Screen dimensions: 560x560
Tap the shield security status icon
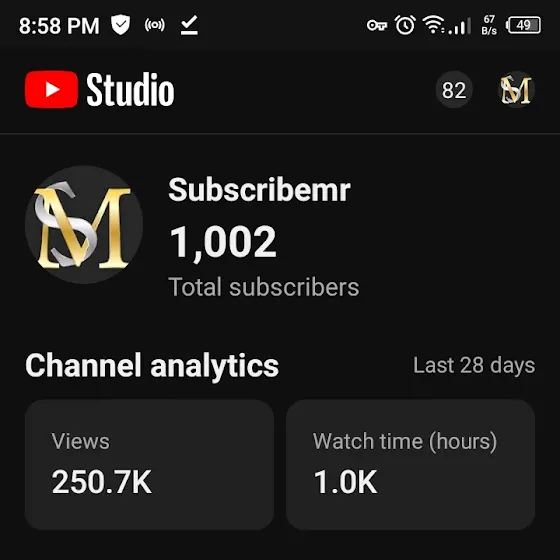point(120,25)
